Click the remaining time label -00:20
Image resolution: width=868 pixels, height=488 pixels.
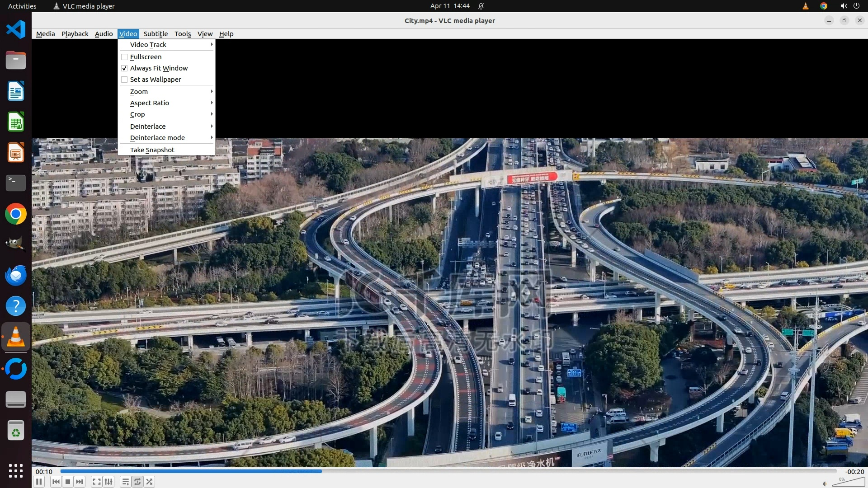pos(854,472)
